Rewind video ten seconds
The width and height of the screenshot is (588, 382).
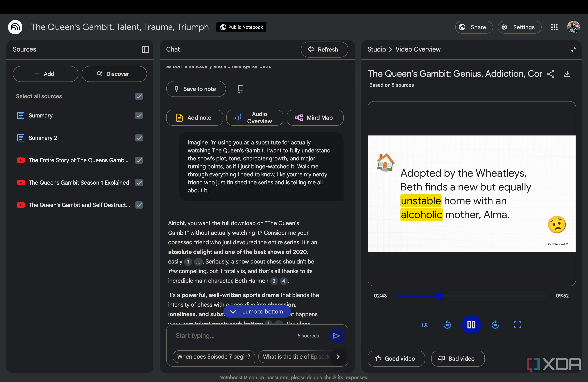[x=447, y=324]
